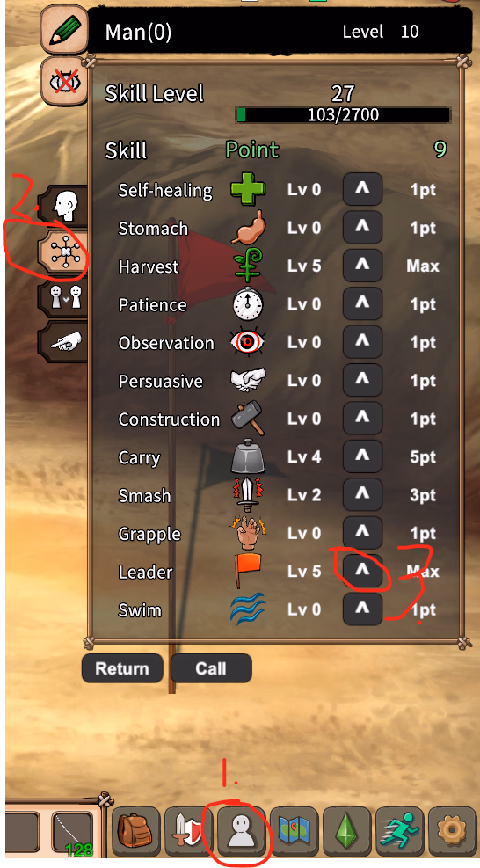This screenshot has height=868, width=480.
Task: Toggle the crossed-out eye visibility button
Action: [x=64, y=82]
